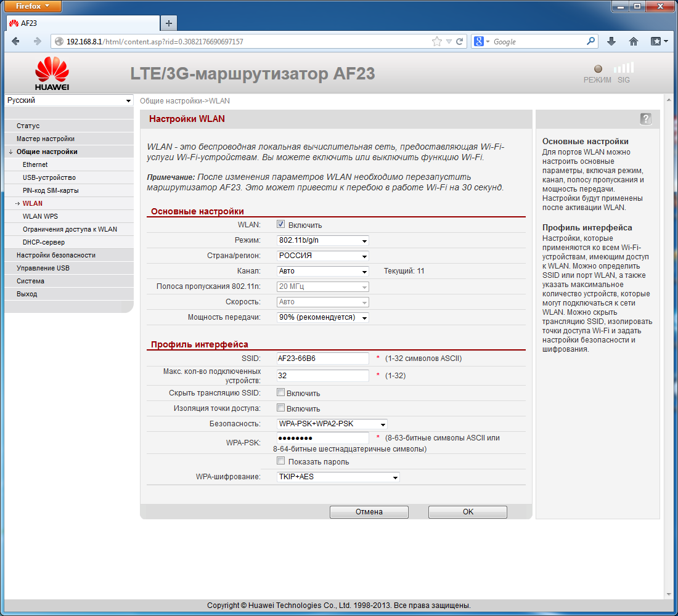The image size is (678, 616).
Task: Open the Режим 802.11b/g/n dropdown
Action: point(322,240)
